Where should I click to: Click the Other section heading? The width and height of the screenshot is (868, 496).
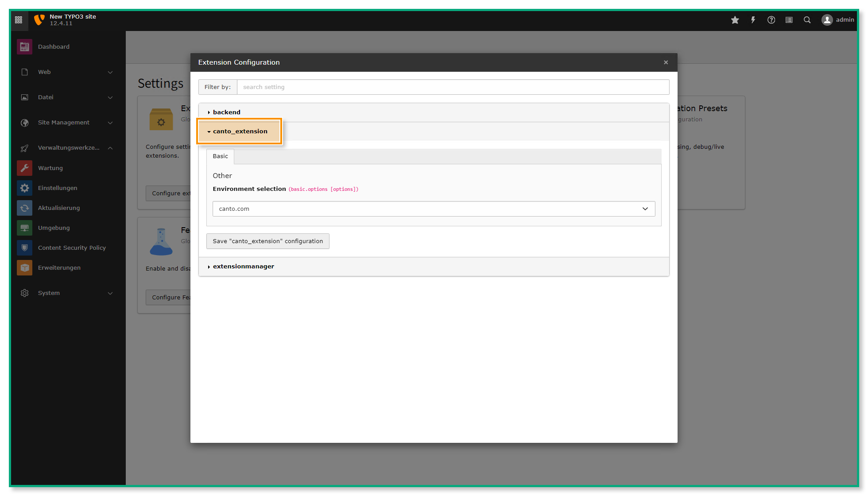[222, 175]
